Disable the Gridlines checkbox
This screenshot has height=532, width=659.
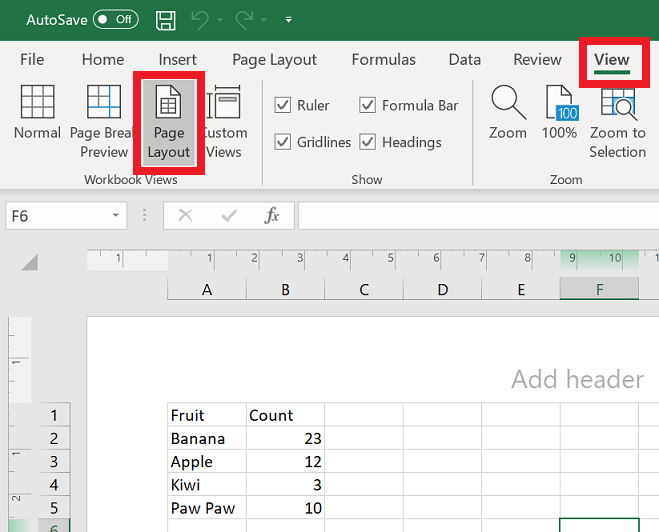(283, 142)
